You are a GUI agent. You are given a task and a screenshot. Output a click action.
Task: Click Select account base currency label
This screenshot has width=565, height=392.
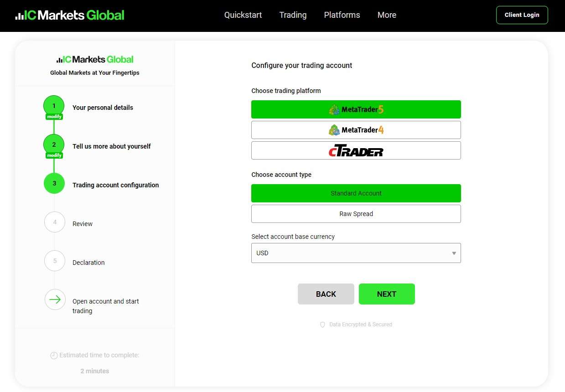[293, 237]
